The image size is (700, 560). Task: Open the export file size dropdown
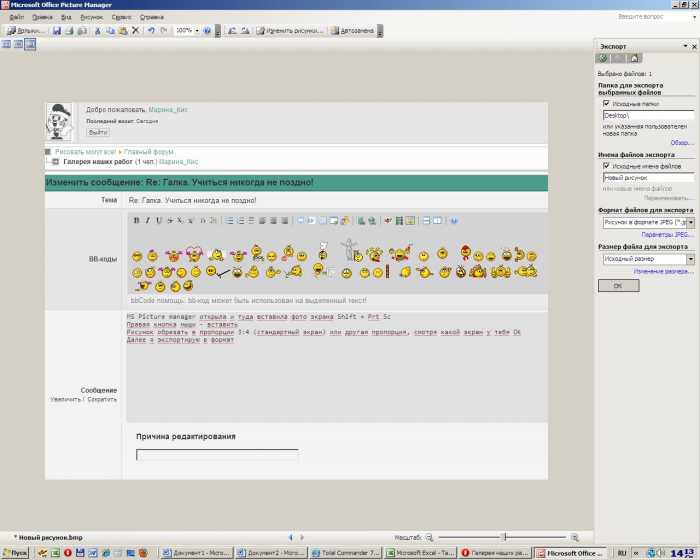[690, 259]
